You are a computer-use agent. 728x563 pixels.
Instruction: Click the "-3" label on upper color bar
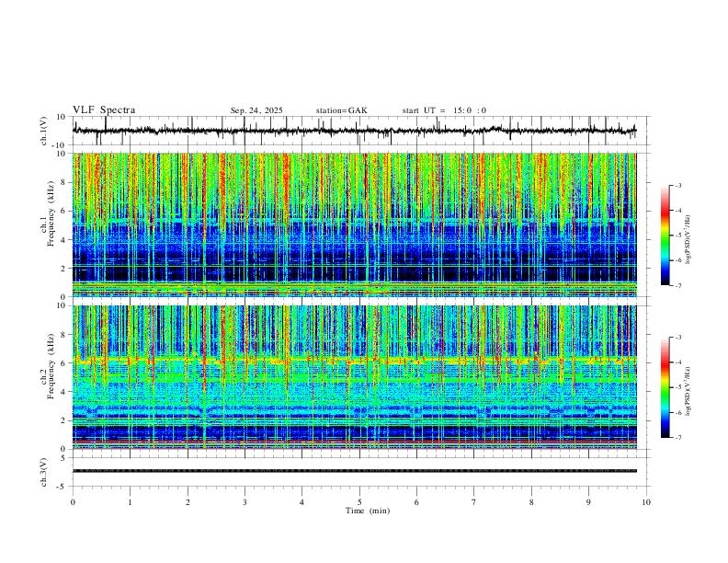coord(677,185)
